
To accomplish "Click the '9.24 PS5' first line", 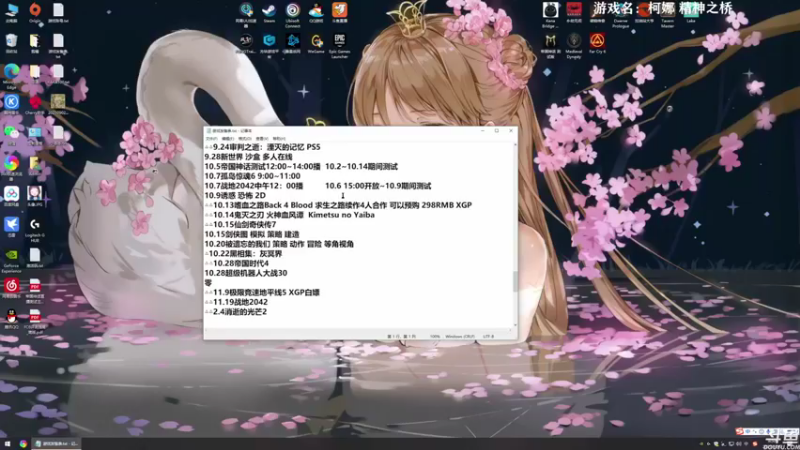I will click(x=263, y=147).
